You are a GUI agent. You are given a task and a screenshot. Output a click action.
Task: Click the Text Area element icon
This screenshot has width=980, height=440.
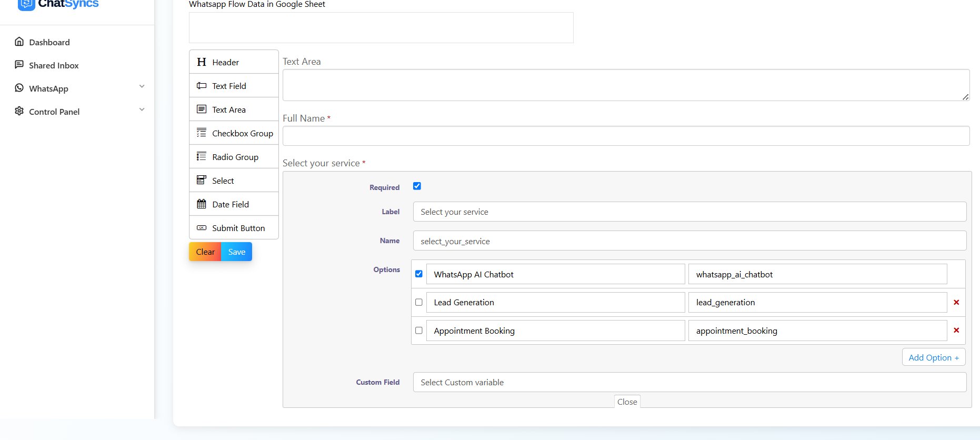[202, 109]
